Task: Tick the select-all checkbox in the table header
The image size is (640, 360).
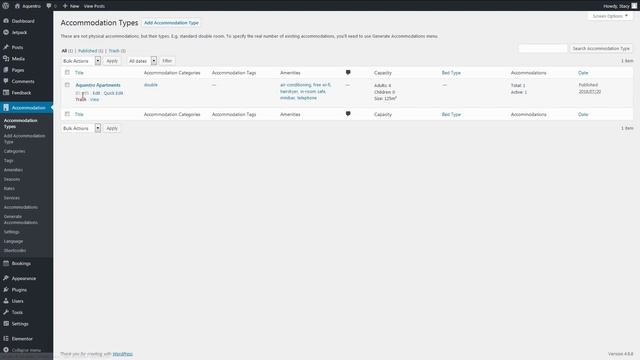Action: click(x=67, y=73)
